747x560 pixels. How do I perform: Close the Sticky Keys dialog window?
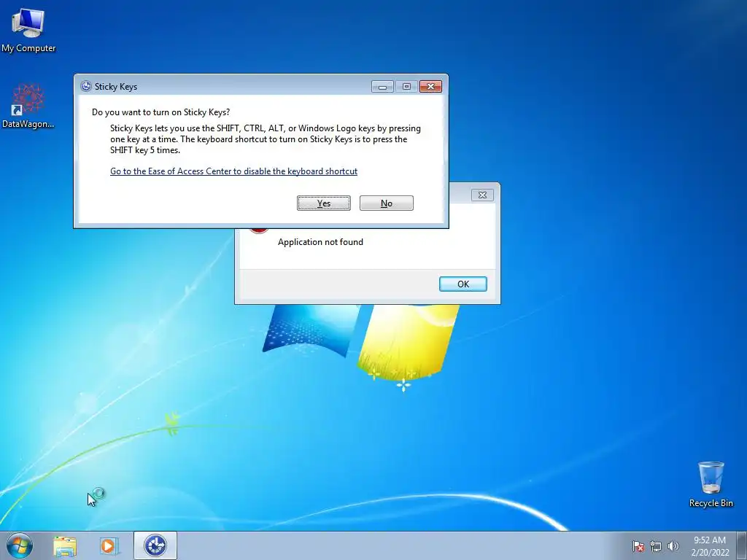pos(430,87)
